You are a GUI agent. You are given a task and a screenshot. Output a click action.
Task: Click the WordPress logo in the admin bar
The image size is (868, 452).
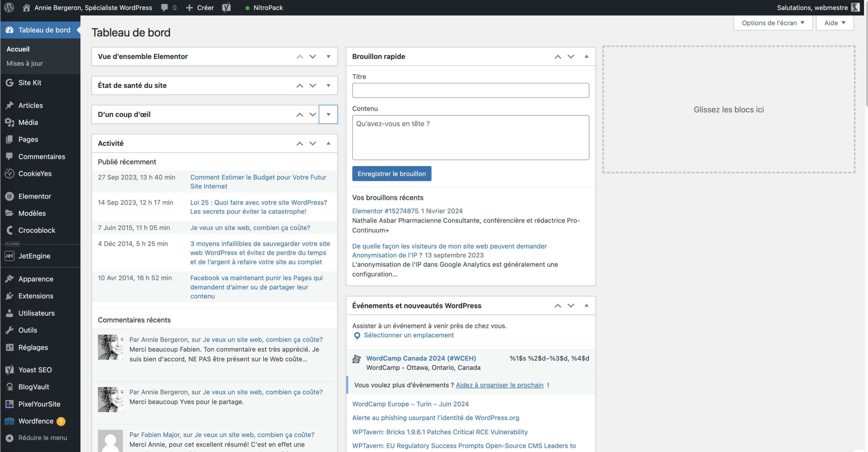(x=9, y=7)
